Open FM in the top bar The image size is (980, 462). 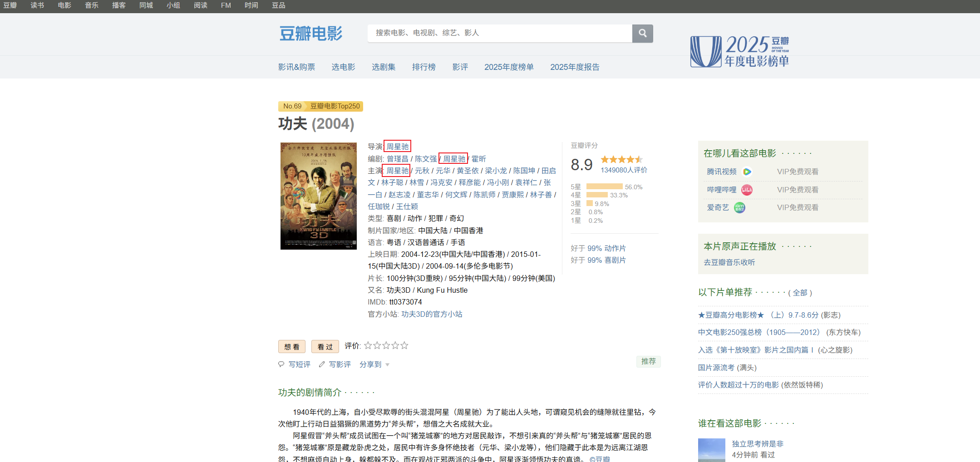[226, 5]
